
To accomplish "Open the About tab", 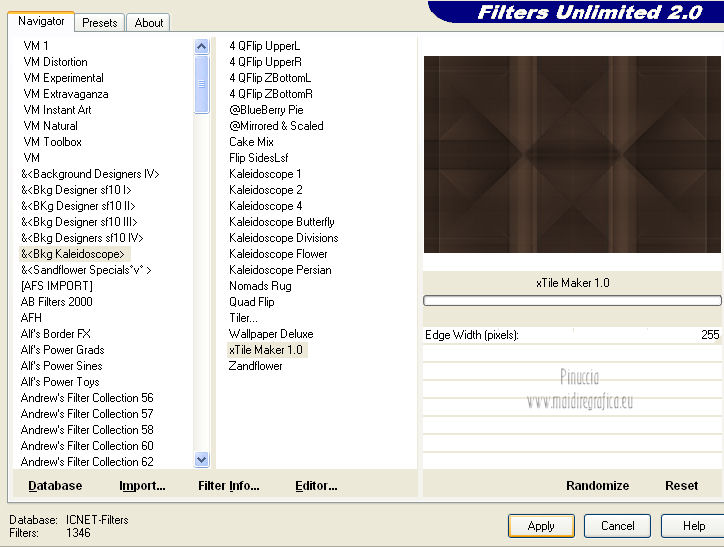I will [148, 23].
